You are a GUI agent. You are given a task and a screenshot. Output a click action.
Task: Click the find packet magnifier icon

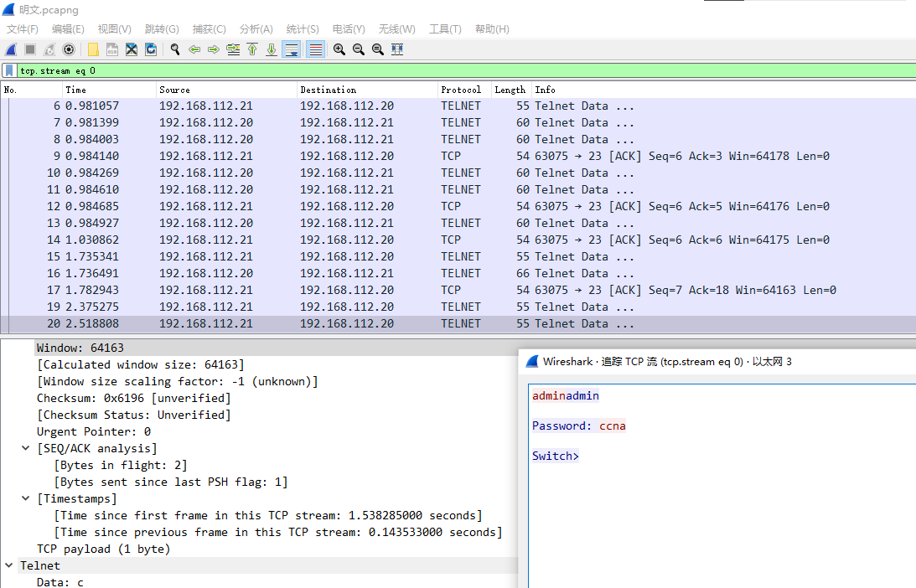tap(175, 49)
